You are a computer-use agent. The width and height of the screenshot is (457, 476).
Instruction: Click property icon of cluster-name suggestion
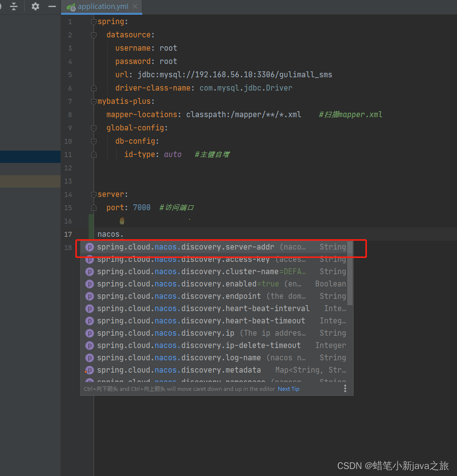pos(89,272)
